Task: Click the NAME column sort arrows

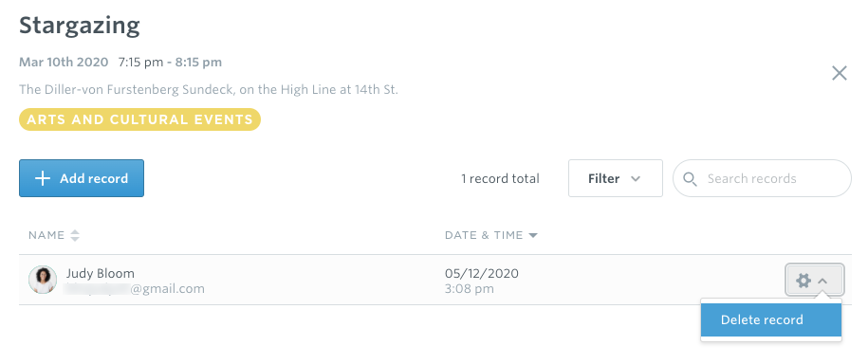Action: (x=75, y=235)
